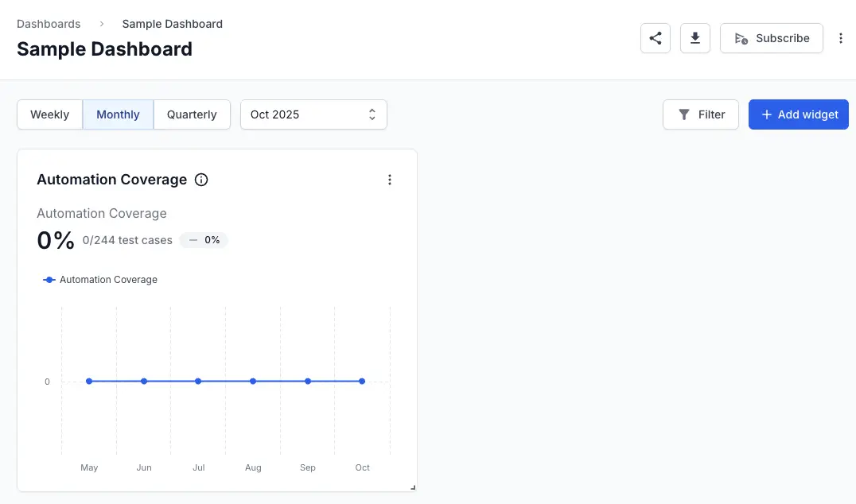The image size is (856, 504).
Task: Click the Subscribe button
Action: pyautogui.click(x=771, y=38)
